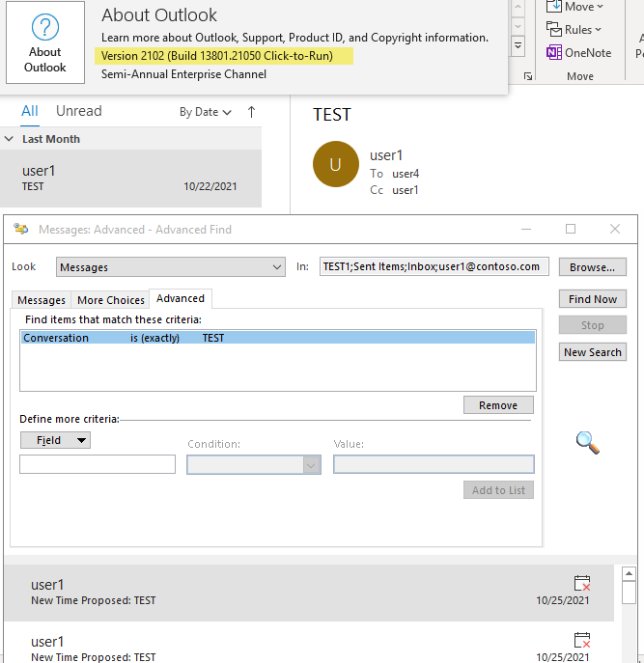644x663 pixels.
Task: Click the OneNote icon in ribbon
Action: tap(554, 52)
